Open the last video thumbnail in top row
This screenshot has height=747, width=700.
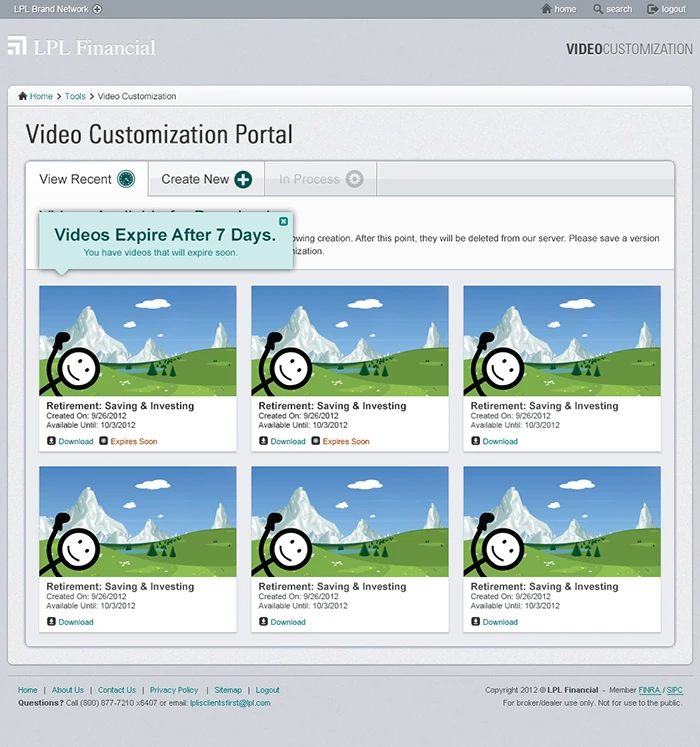(562, 341)
